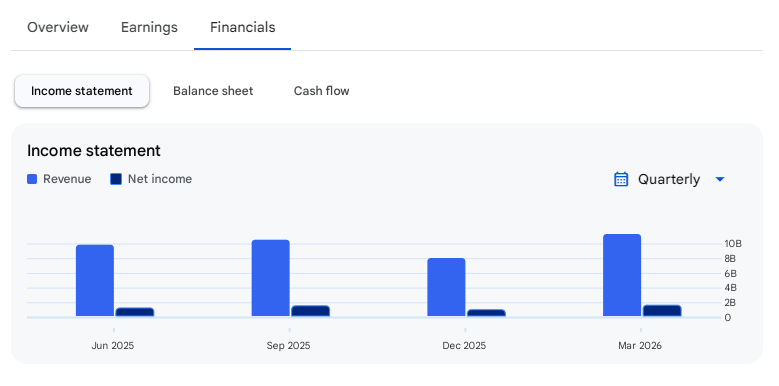779x386 pixels.
Task: Click the calendar icon beside Quarterly
Action: click(x=621, y=179)
